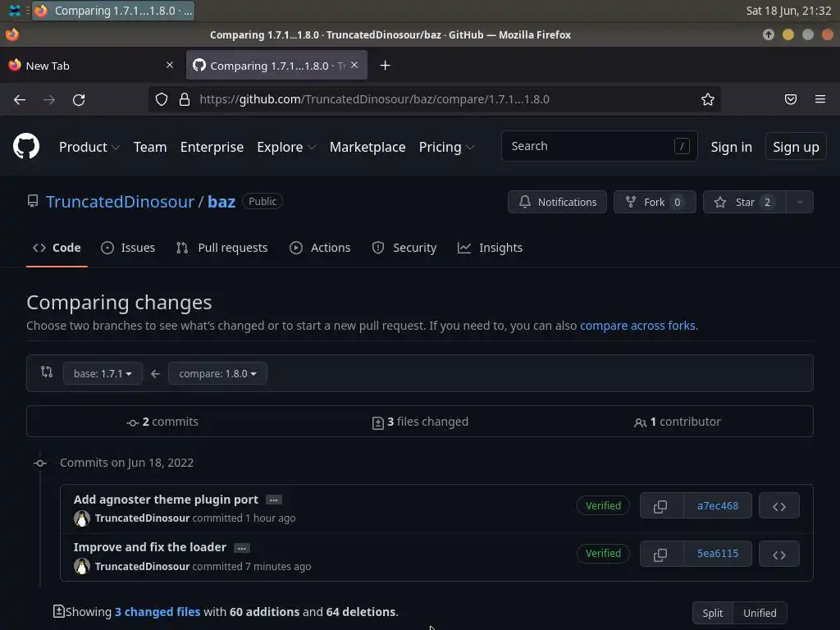This screenshot has width=840, height=630.
Task: Save page to Pocket icon
Action: click(791, 99)
